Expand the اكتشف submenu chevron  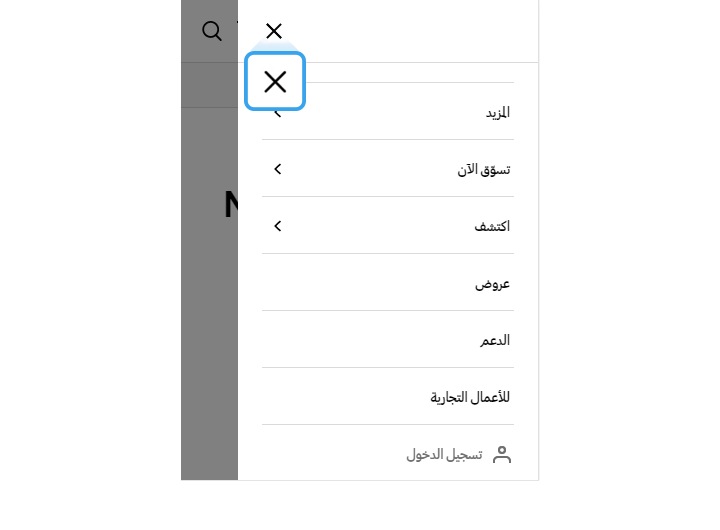click(x=278, y=226)
